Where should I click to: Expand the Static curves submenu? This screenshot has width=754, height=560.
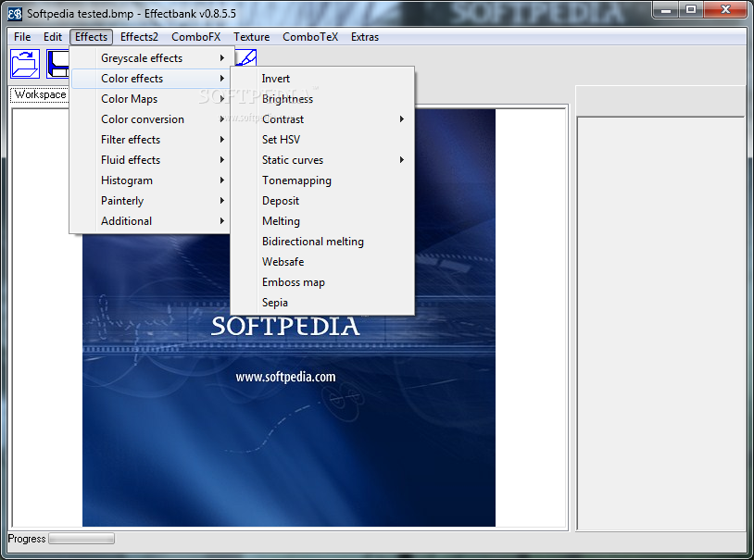pos(322,160)
